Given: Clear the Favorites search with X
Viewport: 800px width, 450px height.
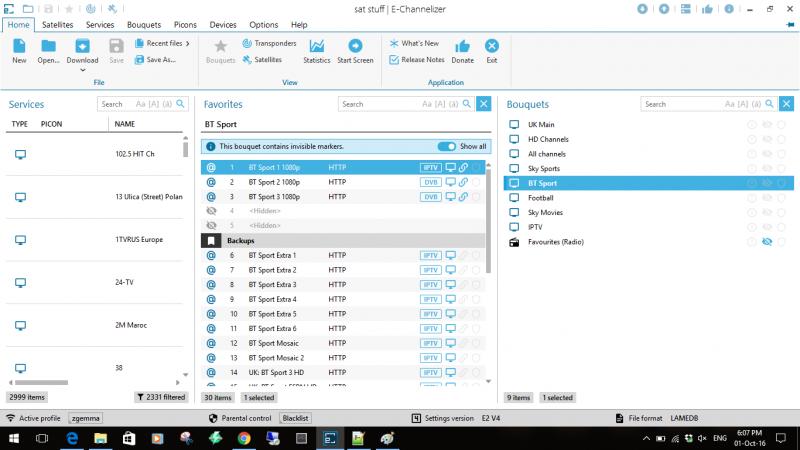Looking at the screenshot, I should coord(484,104).
